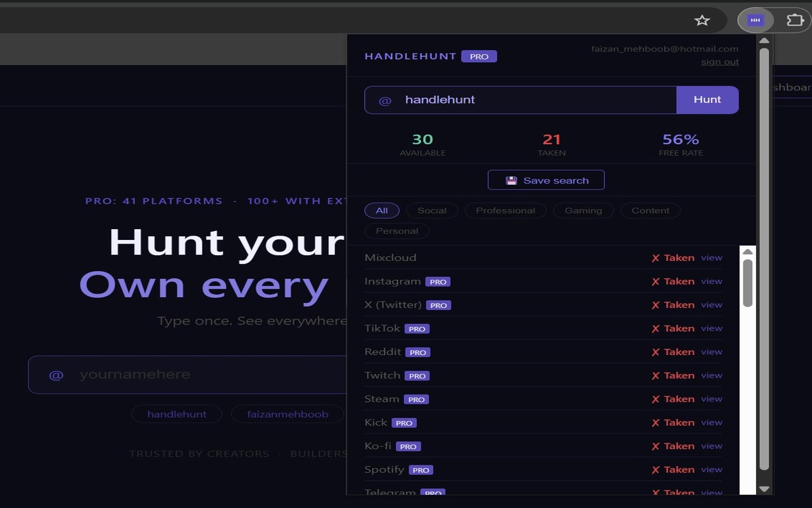Image resolution: width=812 pixels, height=508 pixels.
Task: Open the HandleHunt extension icon
Action: 755,20
